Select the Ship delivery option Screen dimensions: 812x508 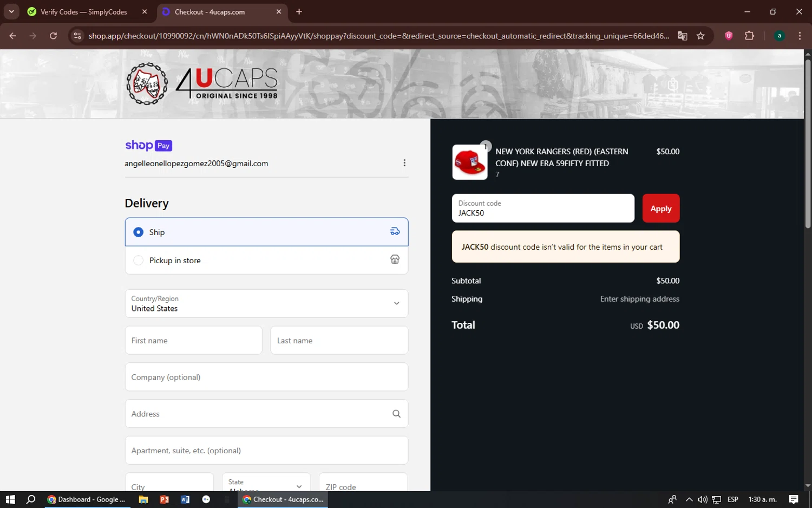[266, 232]
